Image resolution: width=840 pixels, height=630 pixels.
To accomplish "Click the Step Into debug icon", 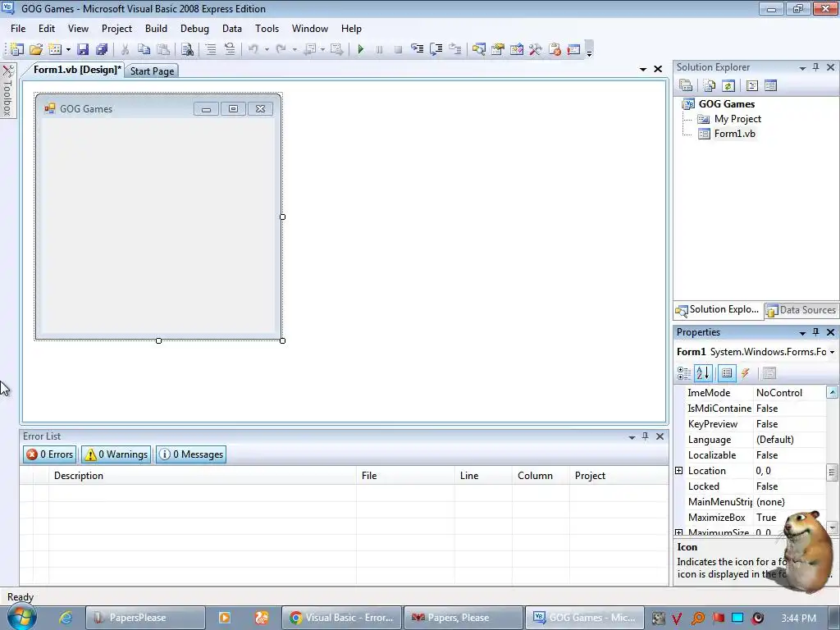I will click(x=417, y=49).
